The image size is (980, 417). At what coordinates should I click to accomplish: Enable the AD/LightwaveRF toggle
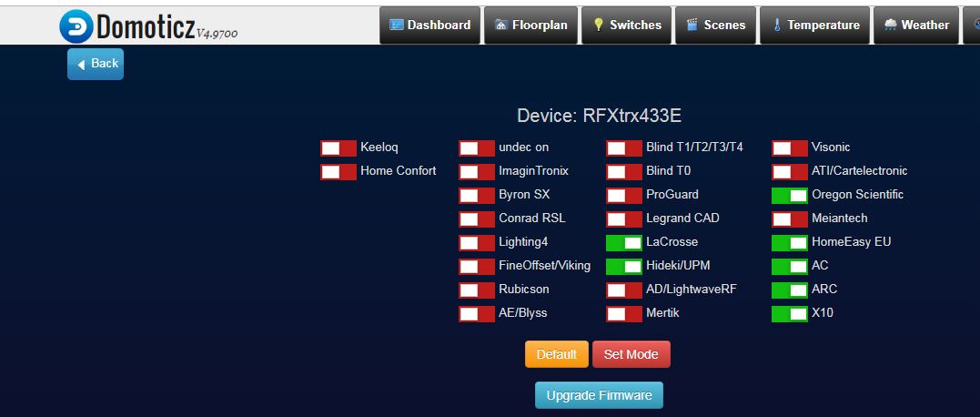click(x=624, y=290)
